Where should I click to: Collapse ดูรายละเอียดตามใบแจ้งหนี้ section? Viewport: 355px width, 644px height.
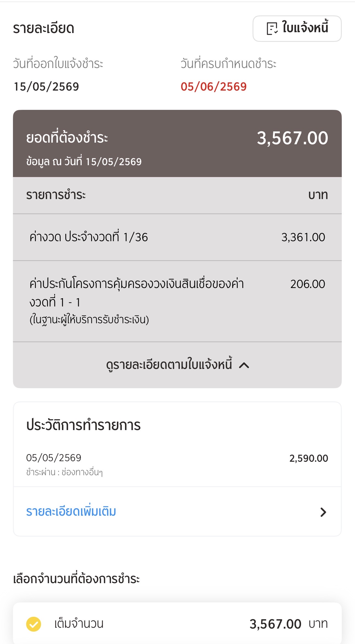point(177,365)
